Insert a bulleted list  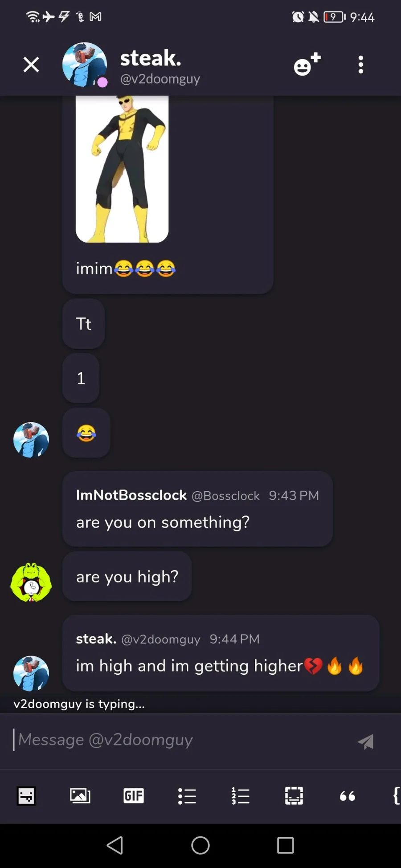(x=187, y=796)
